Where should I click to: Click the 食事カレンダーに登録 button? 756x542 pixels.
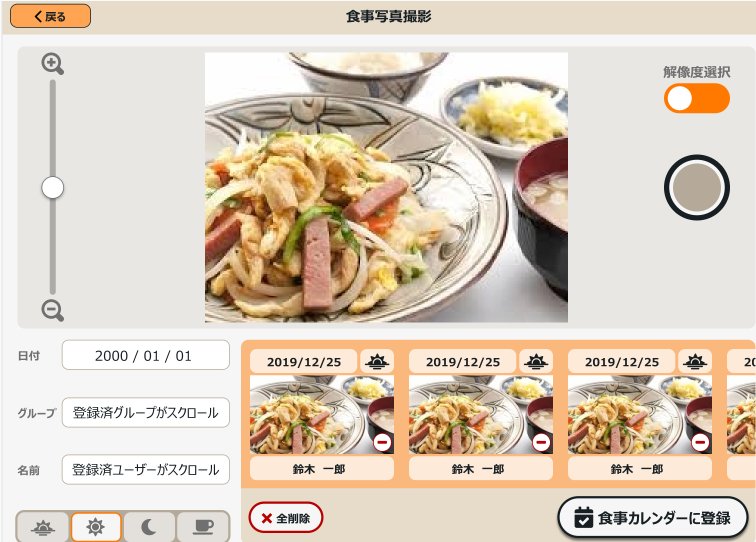(653, 518)
